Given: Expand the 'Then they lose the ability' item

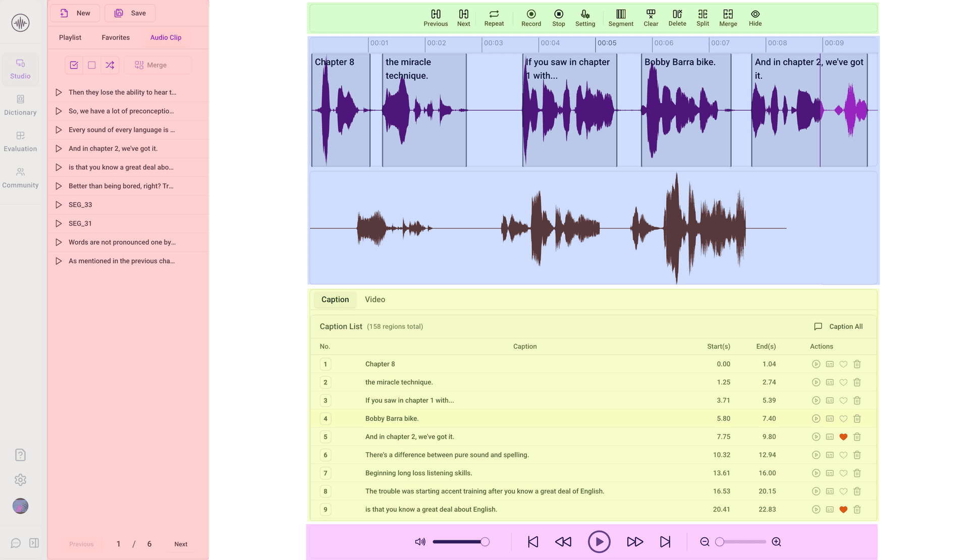Looking at the screenshot, I should pyautogui.click(x=58, y=92).
